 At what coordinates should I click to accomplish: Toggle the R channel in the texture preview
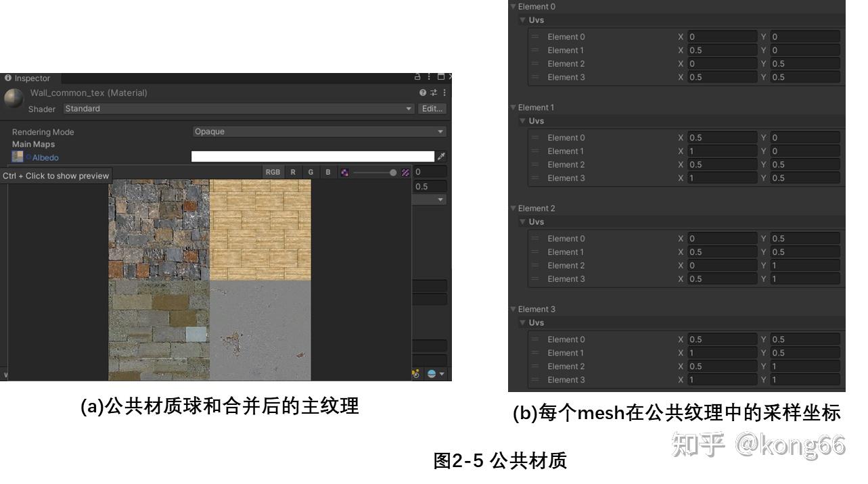293,172
